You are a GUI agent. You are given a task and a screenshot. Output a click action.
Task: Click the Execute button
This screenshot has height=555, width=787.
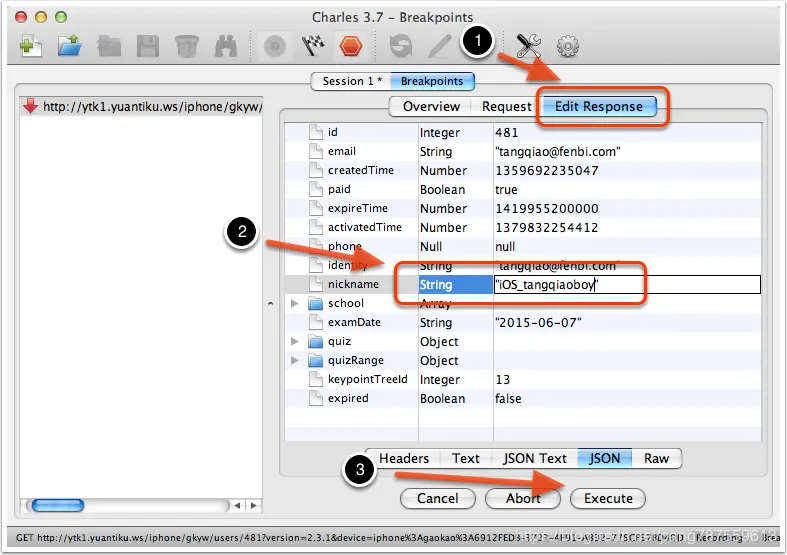[608, 498]
